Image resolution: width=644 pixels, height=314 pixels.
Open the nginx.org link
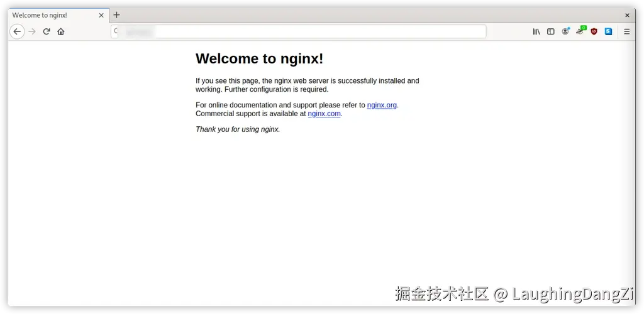click(x=382, y=105)
